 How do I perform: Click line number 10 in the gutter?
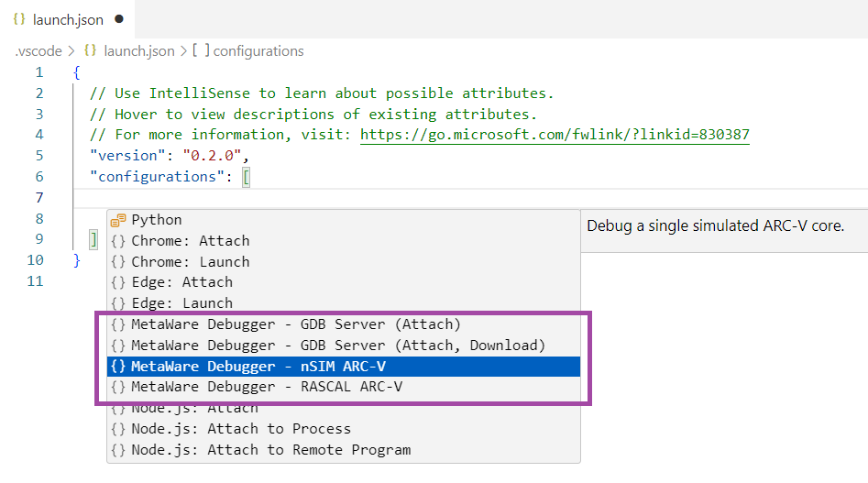tap(35, 260)
